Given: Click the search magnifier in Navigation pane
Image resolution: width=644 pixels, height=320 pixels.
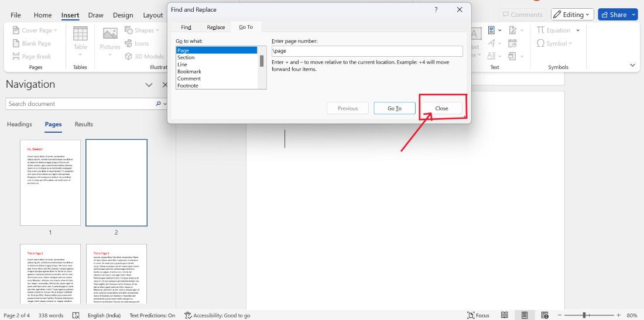Looking at the screenshot, I should click(x=159, y=104).
